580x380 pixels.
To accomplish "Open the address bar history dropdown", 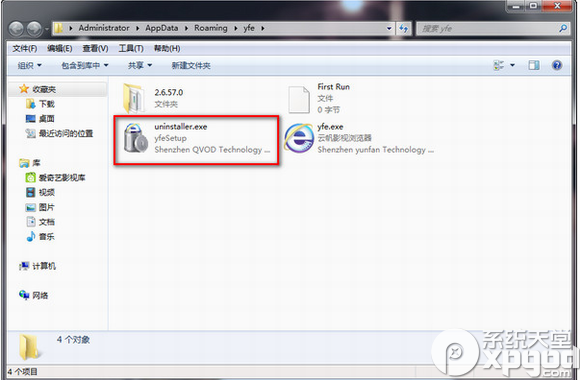I will (x=389, y=28).
